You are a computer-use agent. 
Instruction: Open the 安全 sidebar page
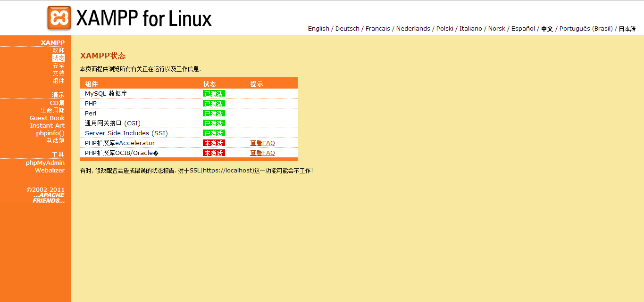[59, 65]
